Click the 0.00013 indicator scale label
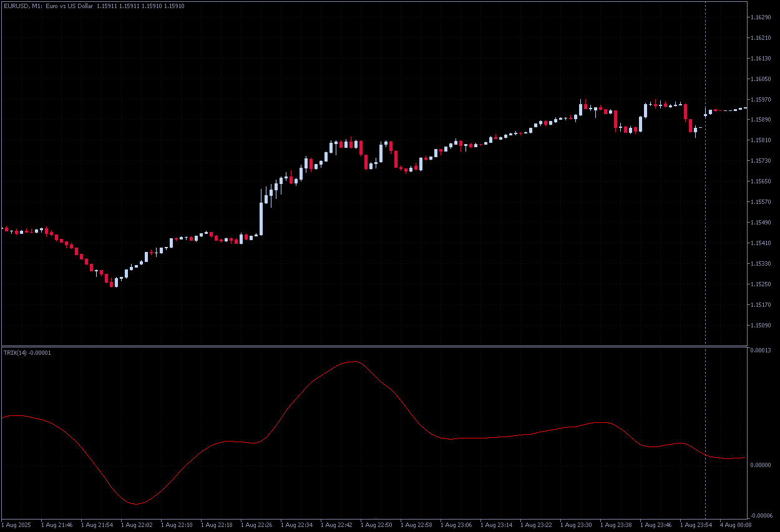 point(760,351)
